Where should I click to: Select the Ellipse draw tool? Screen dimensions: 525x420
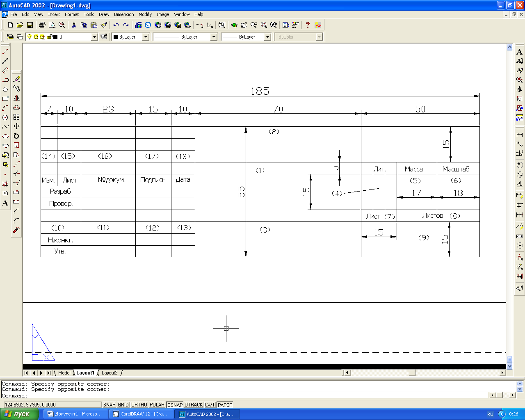click(x=5, y=136)
